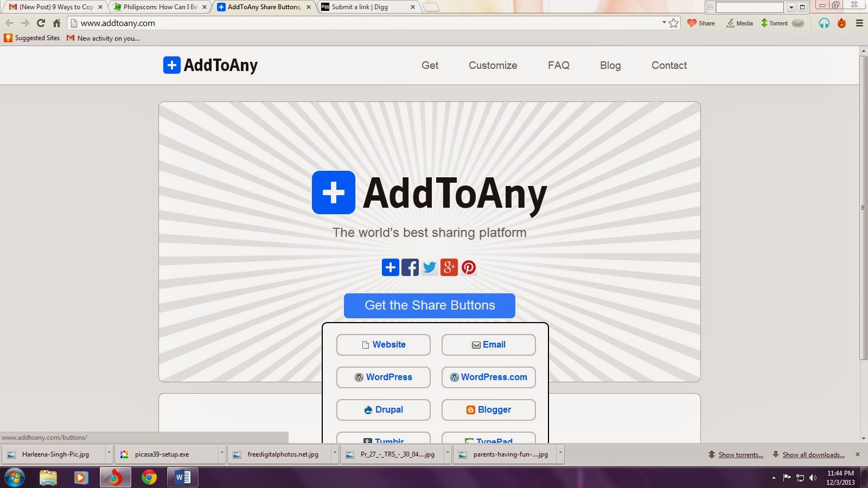This screenshot has width=868, height=488.
Task: Click Show all downloads link
Action: (813, 454)
